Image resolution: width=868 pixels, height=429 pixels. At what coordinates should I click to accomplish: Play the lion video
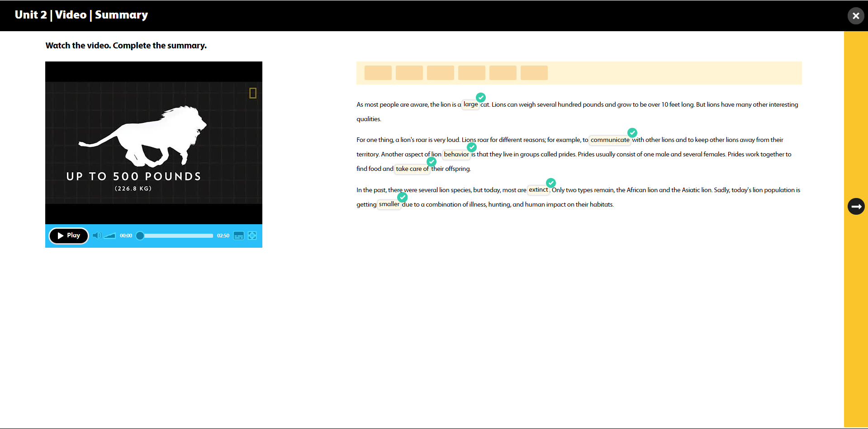68,236
